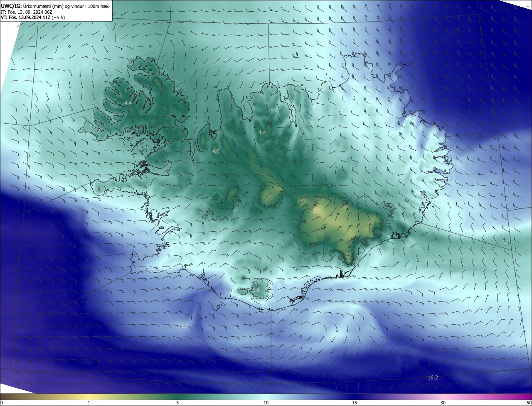
Task: Click the initial time line 'IT: Fös. 13. 09. 2024 06Z'
Action: 27,12
